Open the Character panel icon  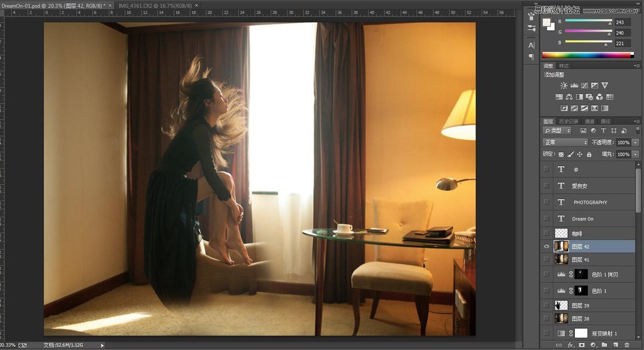pyautogui.click(x=531, y=45)
